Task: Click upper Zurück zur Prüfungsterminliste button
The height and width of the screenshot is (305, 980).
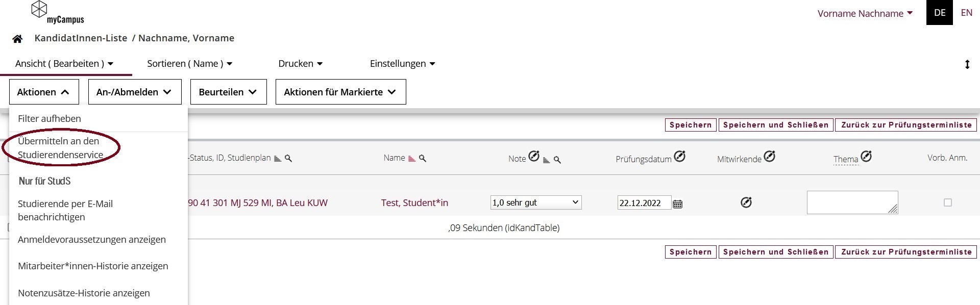Action: [x=906, y=125]
